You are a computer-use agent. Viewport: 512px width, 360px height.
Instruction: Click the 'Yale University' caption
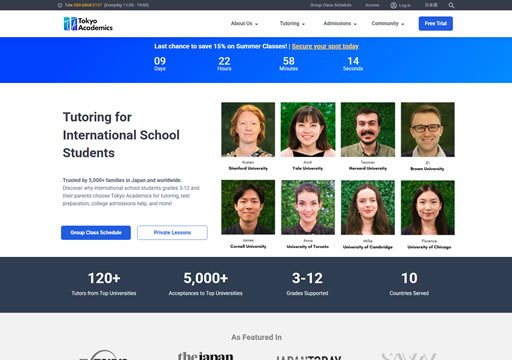click(308, 168)
